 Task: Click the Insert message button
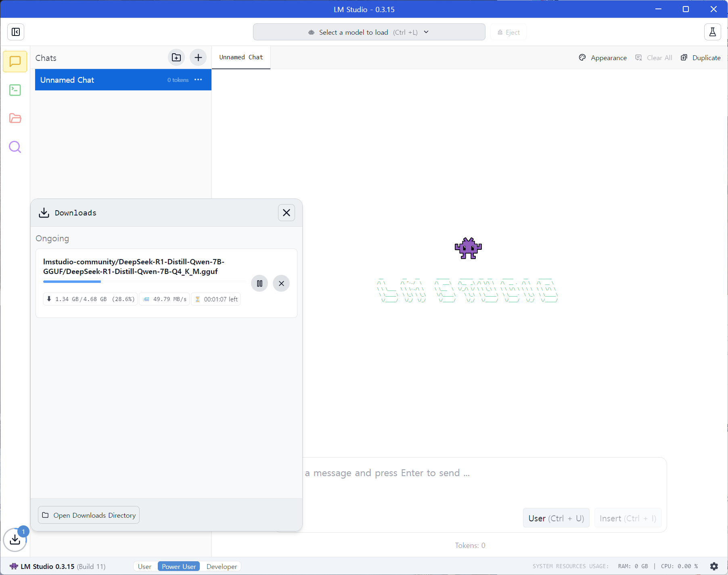tap(628, 518)
